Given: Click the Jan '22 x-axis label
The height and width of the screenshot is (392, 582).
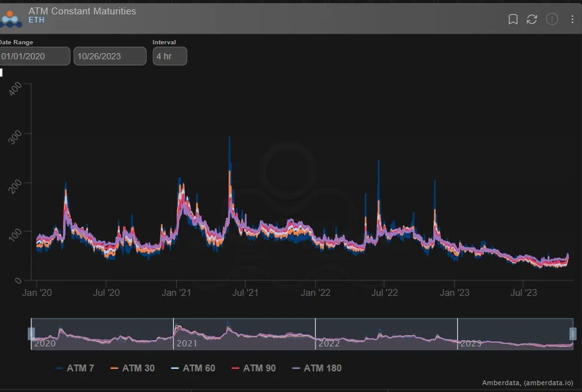Looking at the screenshot, I should 315,293.
